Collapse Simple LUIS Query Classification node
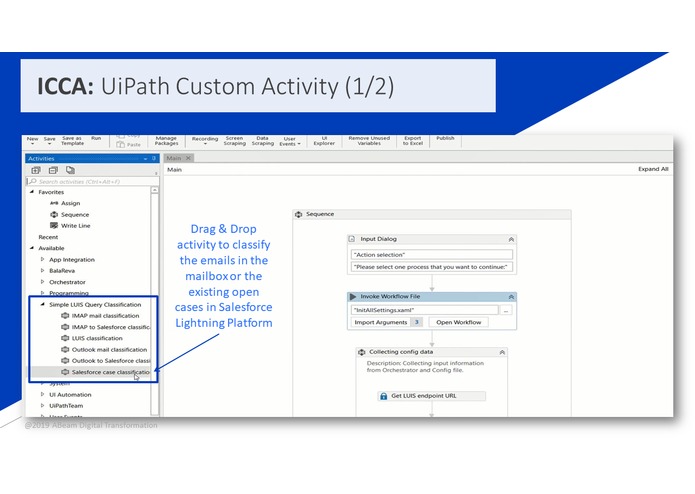 click(x=43, y=304)
